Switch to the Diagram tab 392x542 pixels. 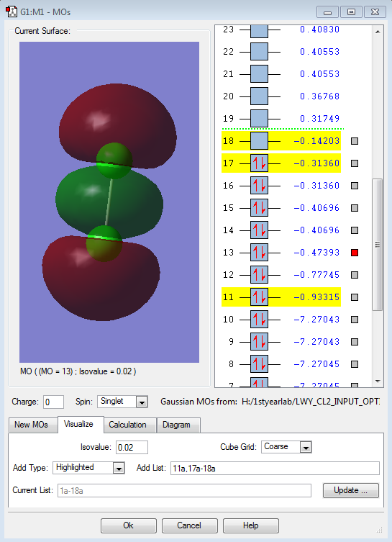click(176, 425)
